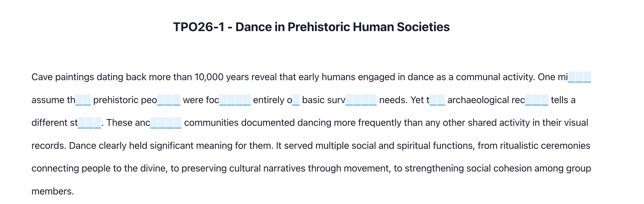Screen dimensions: 644x204
Task: Click first blank box after "assume th"
Action: point(79,100)
